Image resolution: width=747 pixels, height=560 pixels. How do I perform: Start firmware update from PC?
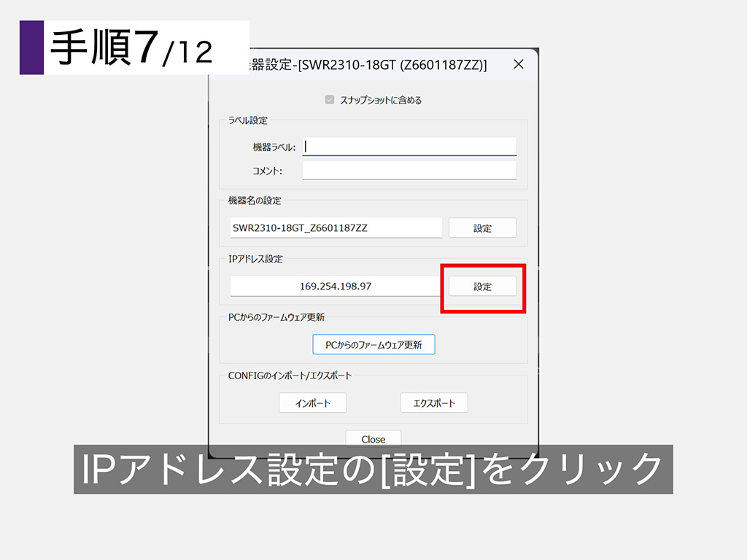[373, 343]
